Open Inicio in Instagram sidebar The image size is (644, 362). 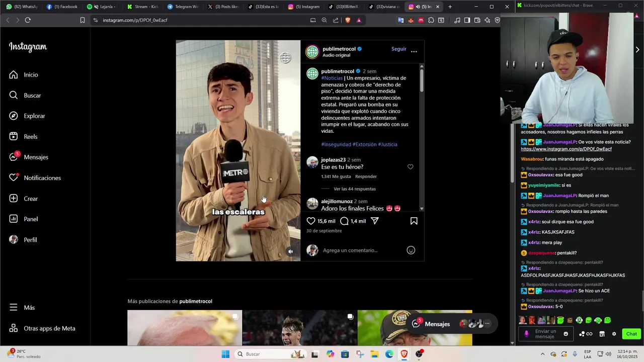[24, 74]
